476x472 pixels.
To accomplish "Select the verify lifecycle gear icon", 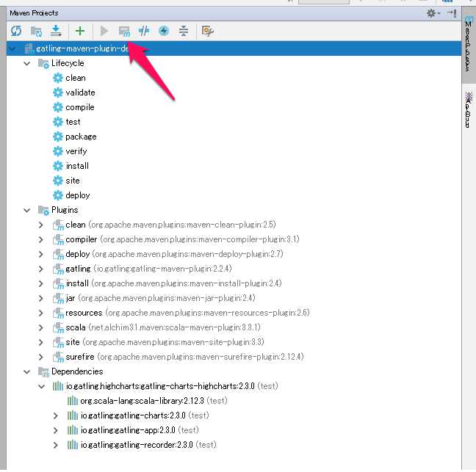I will click(x=58, y=151).
